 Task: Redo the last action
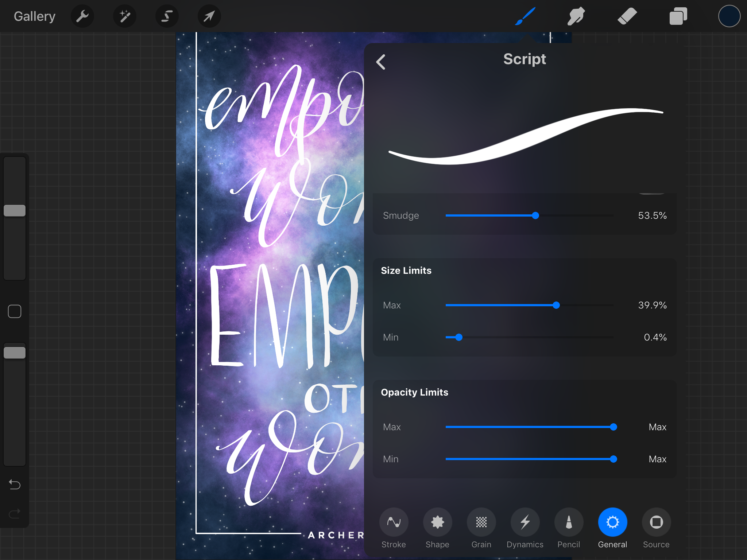[x=15, y=513]
